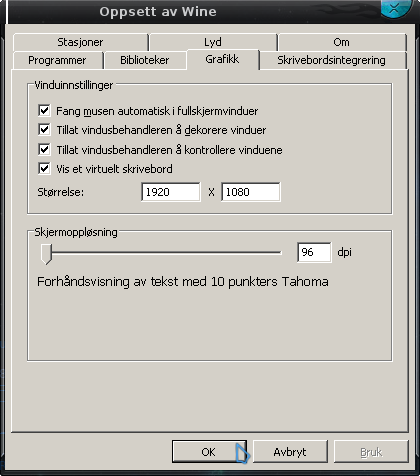Open the Lyd tab

(x=213, y=42)
